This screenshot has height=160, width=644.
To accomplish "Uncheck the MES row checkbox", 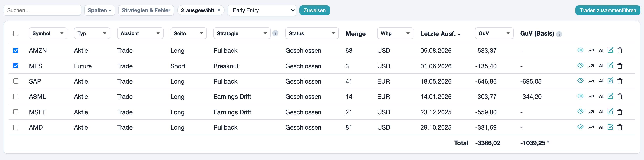I will point(16,66).
